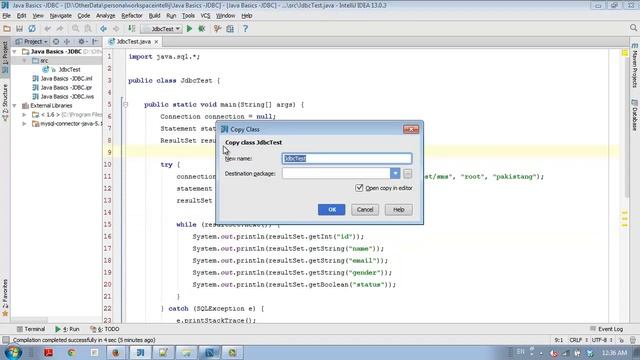
Task: Open the Refactor menu
Action: pos(132,16)
